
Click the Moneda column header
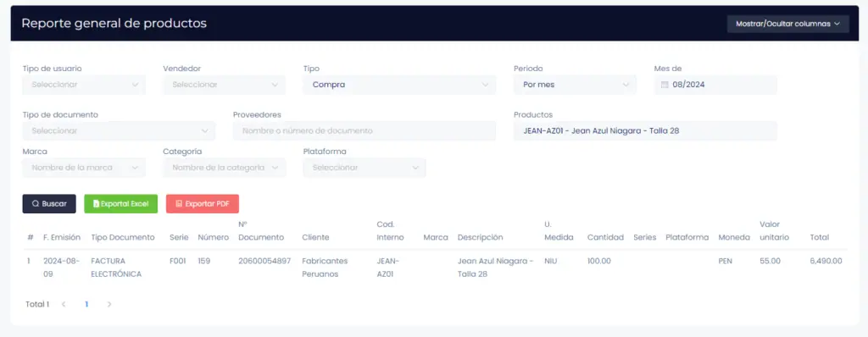click(x=734, y=237)
